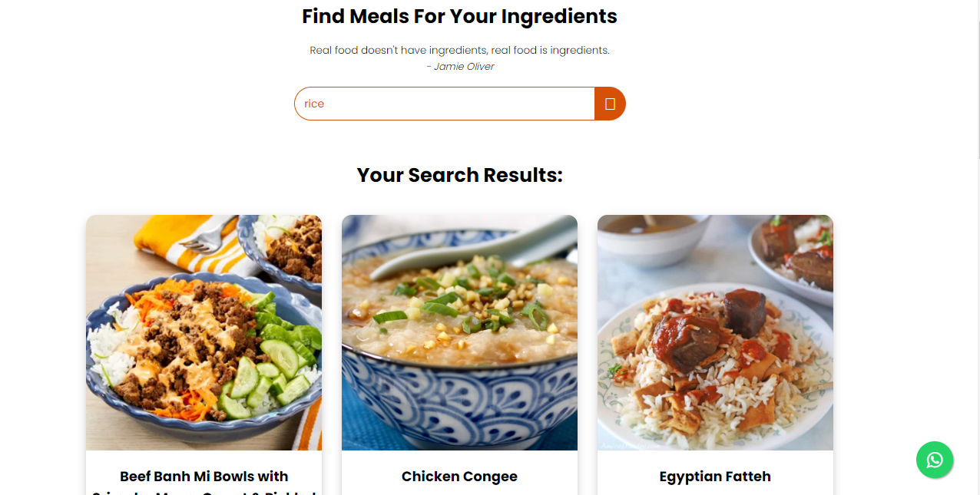The width and height of the screenshot is (980, 495).
Task: Select the Egyptian Fatteh recipe title
Action: [715, 477]
